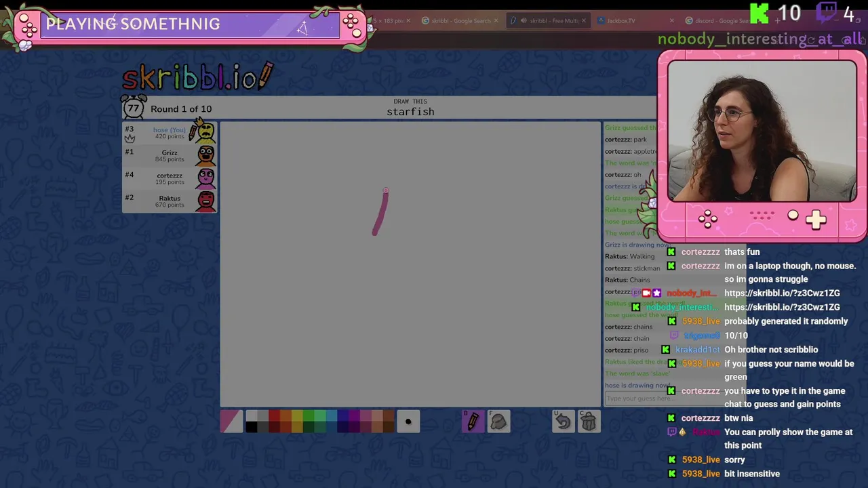Image resolution: width=868 pixels, height=488 pixels.
Task: Pick the bright green color swatch
Action: (309, 415)
